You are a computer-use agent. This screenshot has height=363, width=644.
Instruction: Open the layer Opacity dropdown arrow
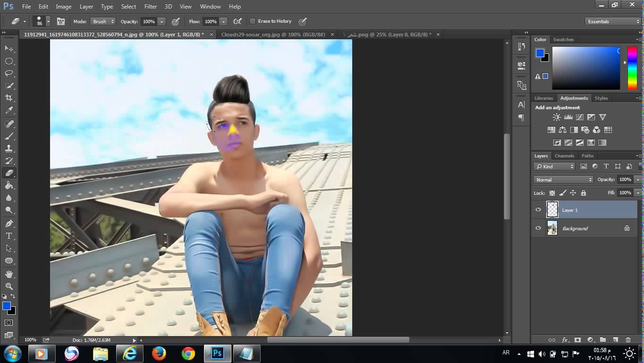(638, 180)
